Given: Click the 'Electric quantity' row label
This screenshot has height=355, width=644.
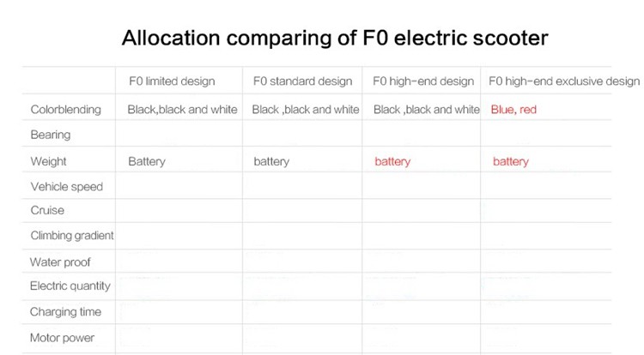Looking at the screenshot, I should 70,286.
